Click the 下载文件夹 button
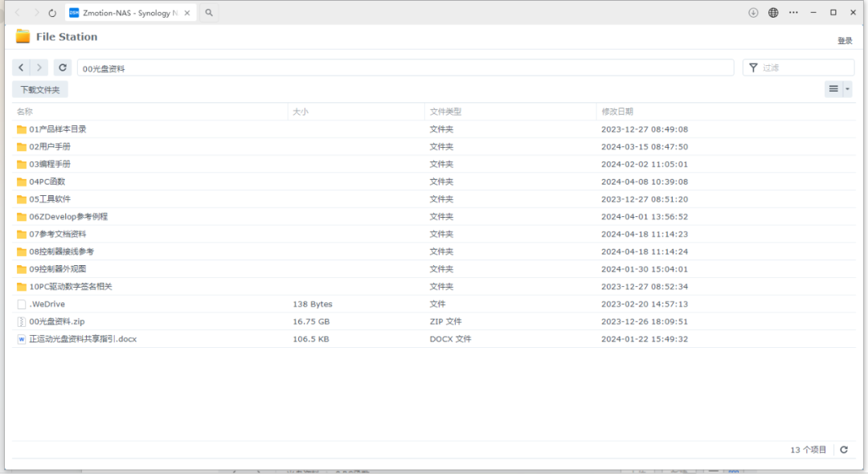 tap(40, 90)
